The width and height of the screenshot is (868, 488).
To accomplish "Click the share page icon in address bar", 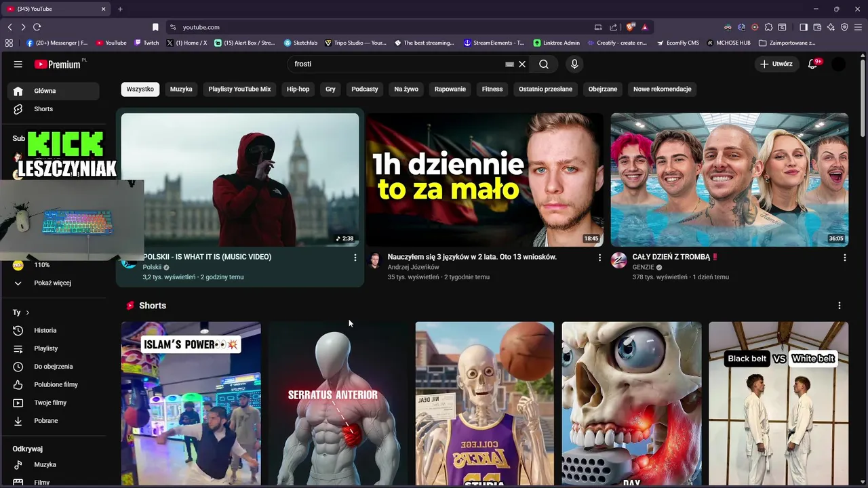I will [x=614, y=27].
